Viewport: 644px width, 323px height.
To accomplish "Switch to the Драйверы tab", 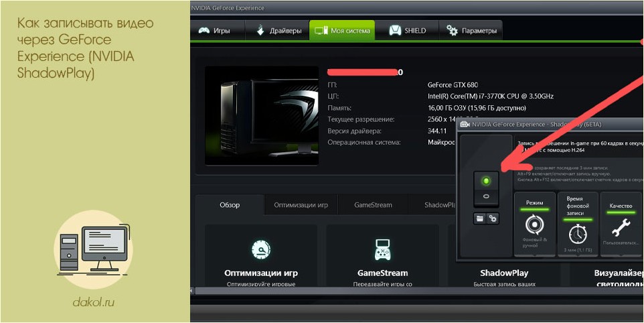I will point(277,30).
